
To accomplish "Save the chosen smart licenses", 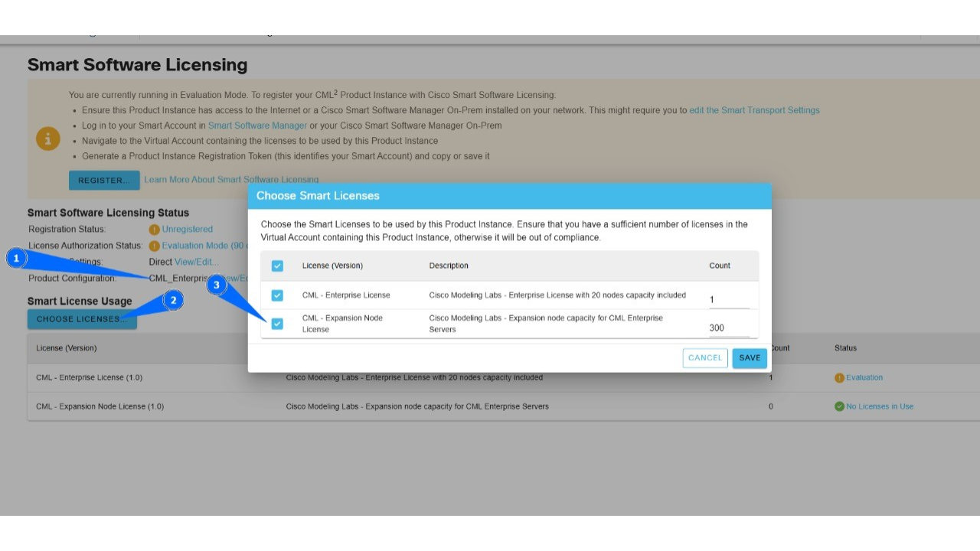I will tap(749, 358).
